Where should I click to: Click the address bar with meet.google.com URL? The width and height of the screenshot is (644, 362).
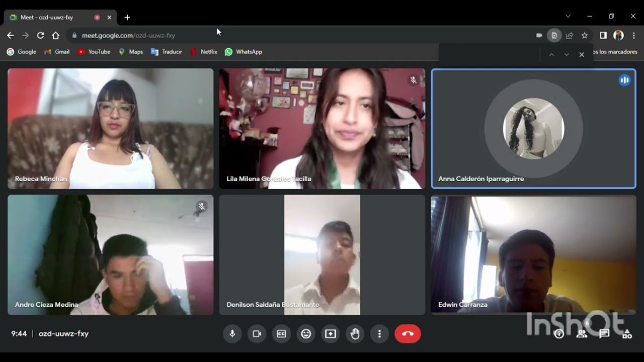point(302,35)
